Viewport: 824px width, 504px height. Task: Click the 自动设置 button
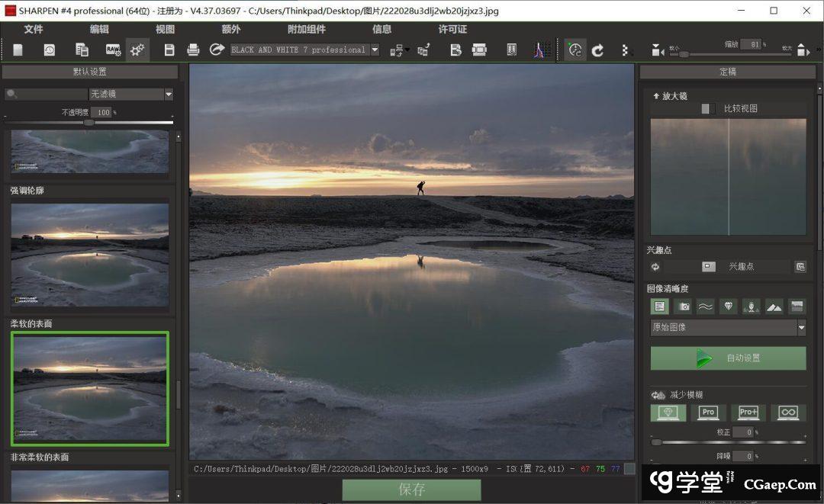[728, 358]
